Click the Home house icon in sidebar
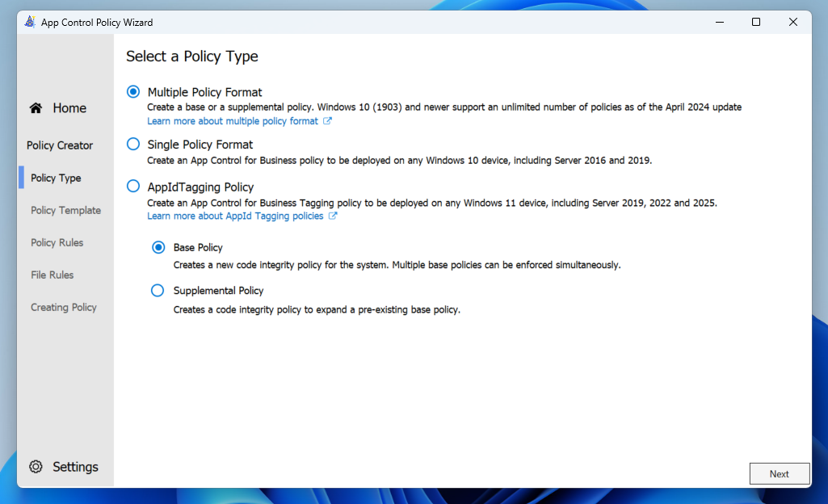828x504 pixels. (36, 108)
